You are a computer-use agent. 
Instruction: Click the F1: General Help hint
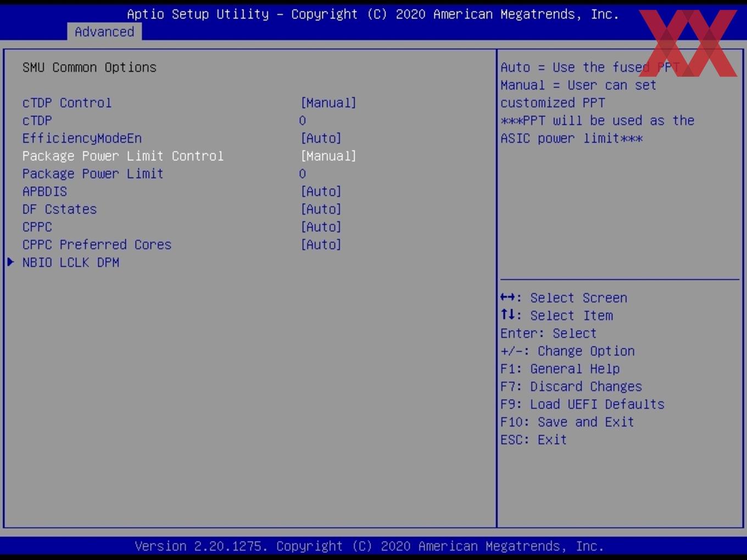point(560,368)
